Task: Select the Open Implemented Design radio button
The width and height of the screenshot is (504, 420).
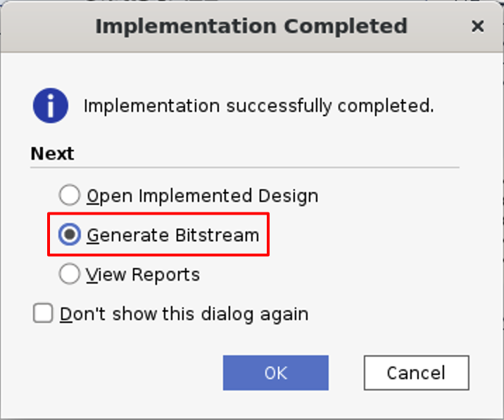Action: (70, 196)
